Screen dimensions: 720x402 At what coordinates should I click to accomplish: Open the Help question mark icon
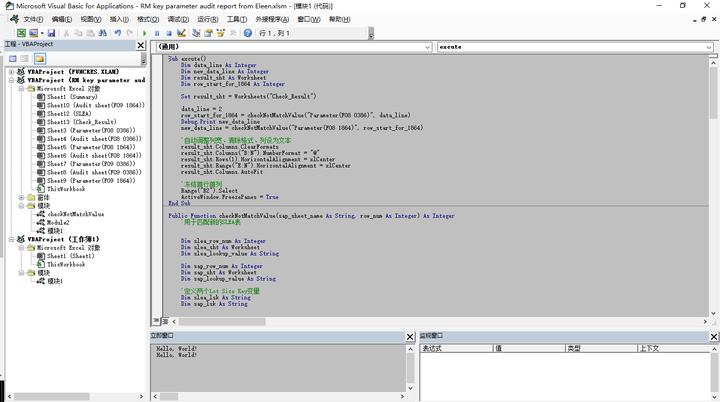click(247, 33)
